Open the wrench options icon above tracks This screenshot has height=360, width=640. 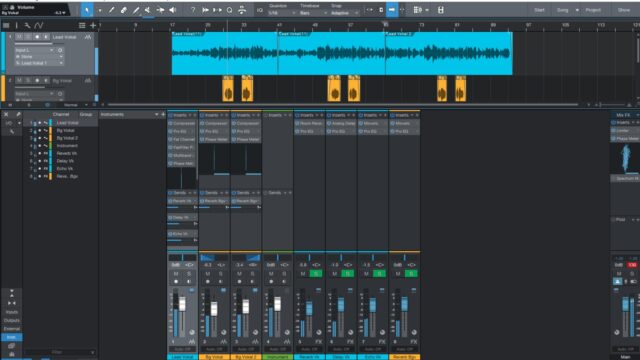point(27,25)
